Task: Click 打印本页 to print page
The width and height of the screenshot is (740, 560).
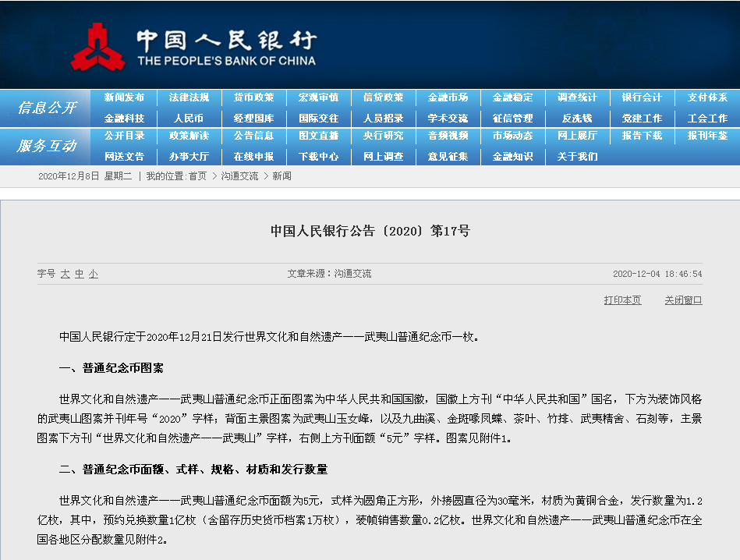Action: pos(622,300)
